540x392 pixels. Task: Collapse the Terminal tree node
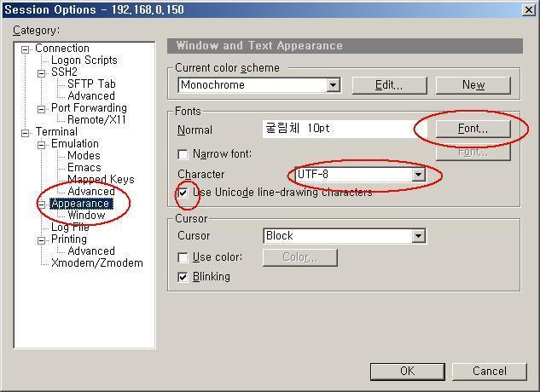25,133
